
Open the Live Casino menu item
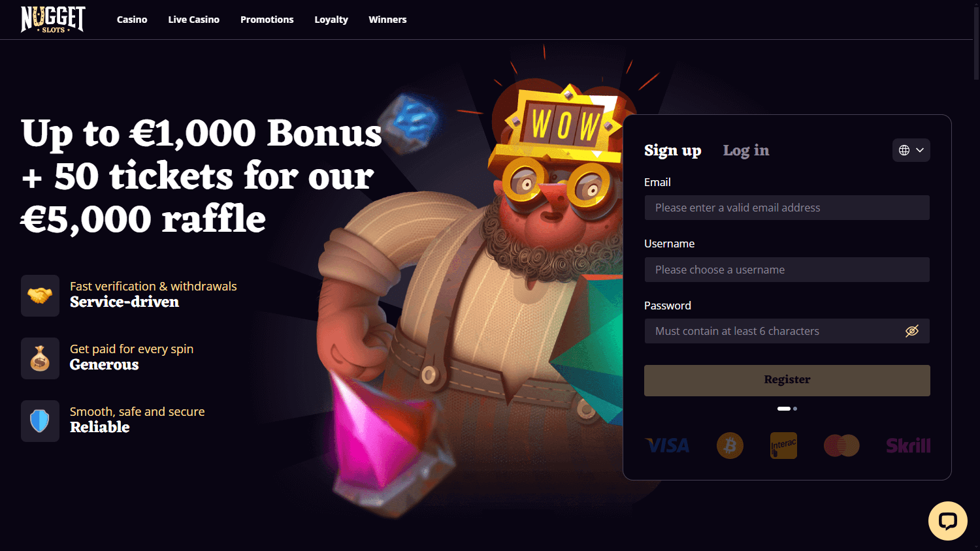pyautogui.click(x=193, y=20)
